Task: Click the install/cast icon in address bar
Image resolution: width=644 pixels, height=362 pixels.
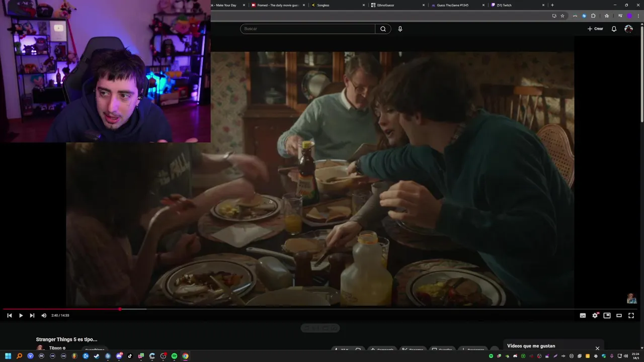Action: [554, 16]
